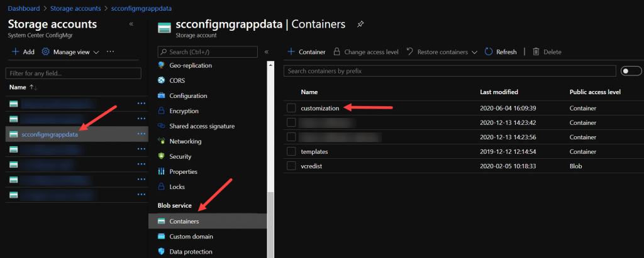Pin the Containers blade with pin icon
Image resolution: width=644 pixels, height=258 pixels.
(x=360, y=24)
